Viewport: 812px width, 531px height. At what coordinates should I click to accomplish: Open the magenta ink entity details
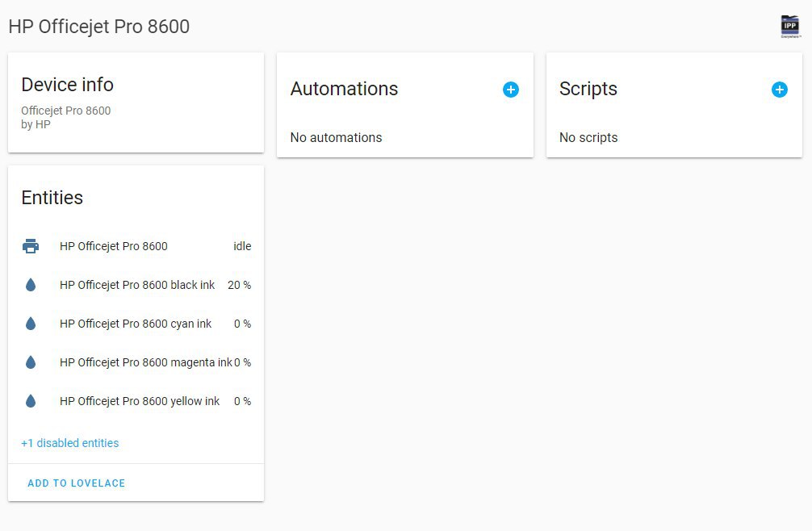pyautogui.click(x=145, y=362)
